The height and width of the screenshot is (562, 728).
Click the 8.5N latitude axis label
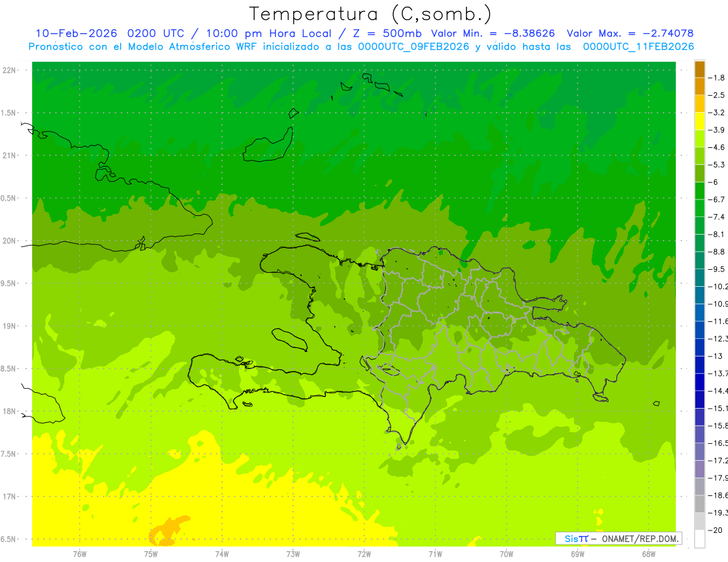coord(8,369)
